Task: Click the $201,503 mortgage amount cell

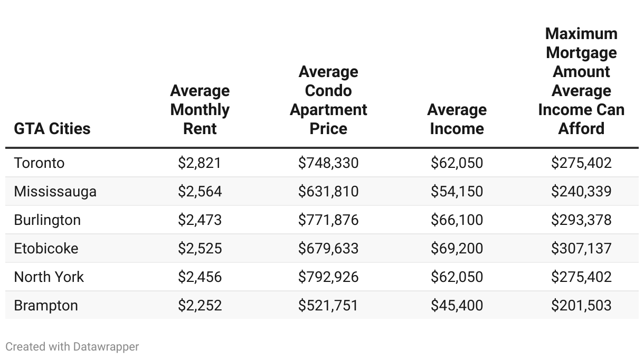Action: pyautogui.click(x=581, y=305)
